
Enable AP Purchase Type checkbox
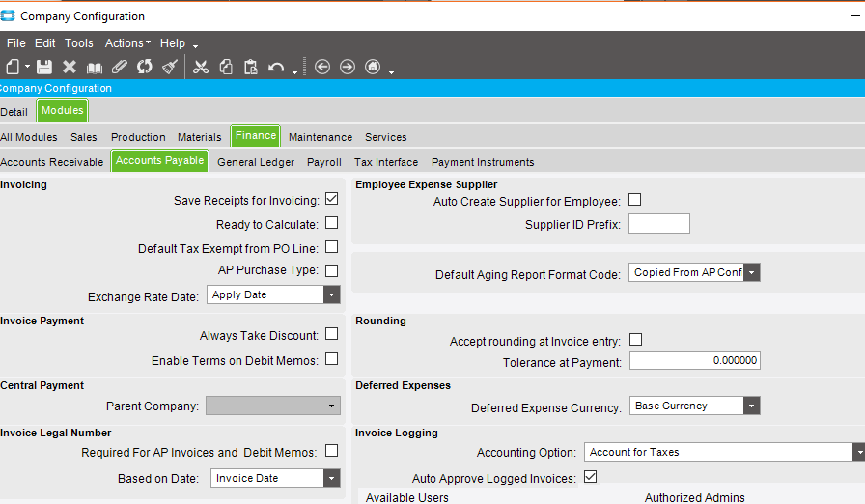tap(331, 270)
